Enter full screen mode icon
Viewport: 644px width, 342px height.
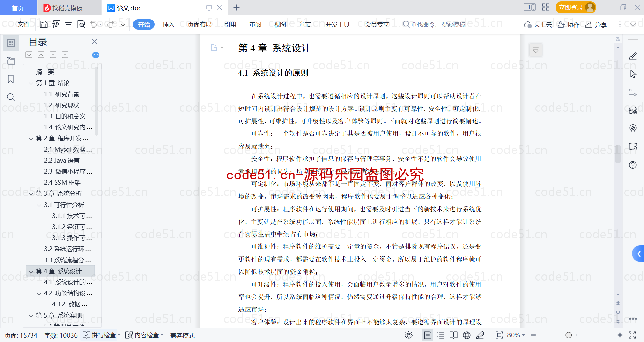632,335
